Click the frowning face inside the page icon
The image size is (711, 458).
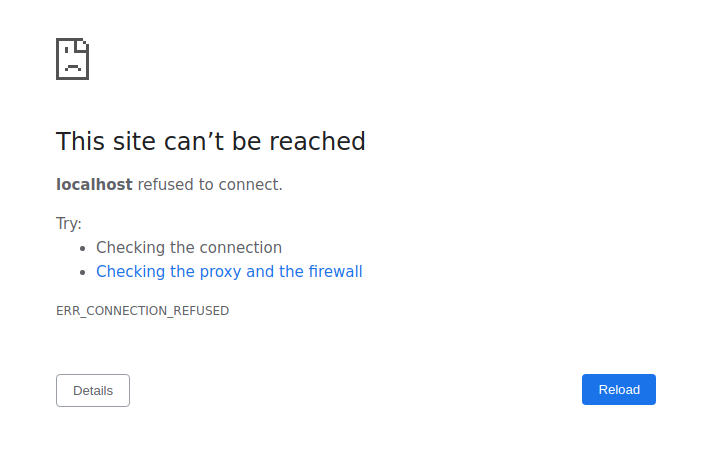[71, 64]
